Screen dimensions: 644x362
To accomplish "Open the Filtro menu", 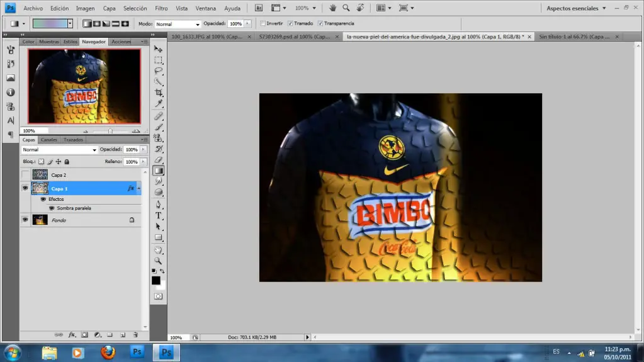I will 161,8.
